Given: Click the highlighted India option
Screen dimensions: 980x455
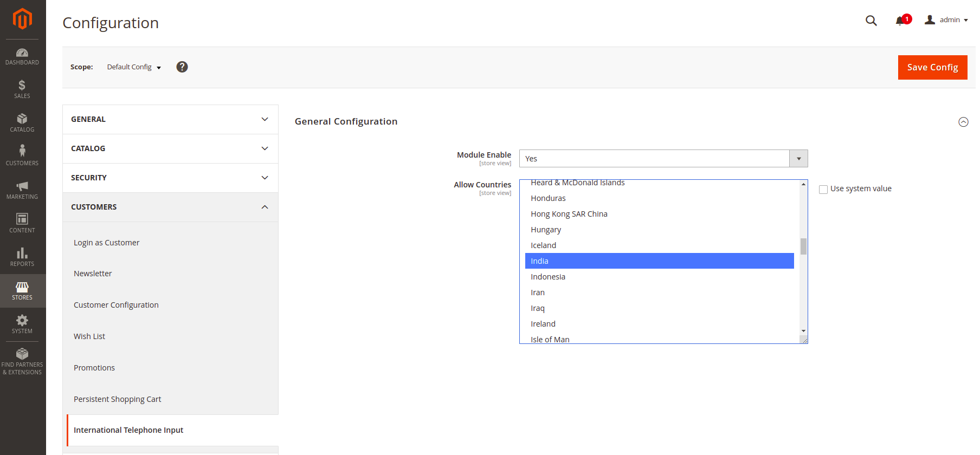Looking at the screenshot, I should 660,261.
